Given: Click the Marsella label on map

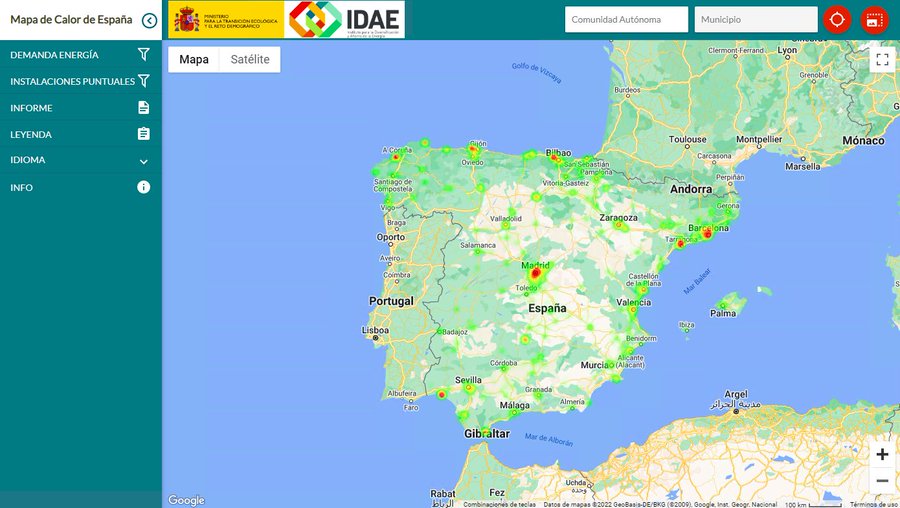Looking at the screenshot, I should 802,166.
